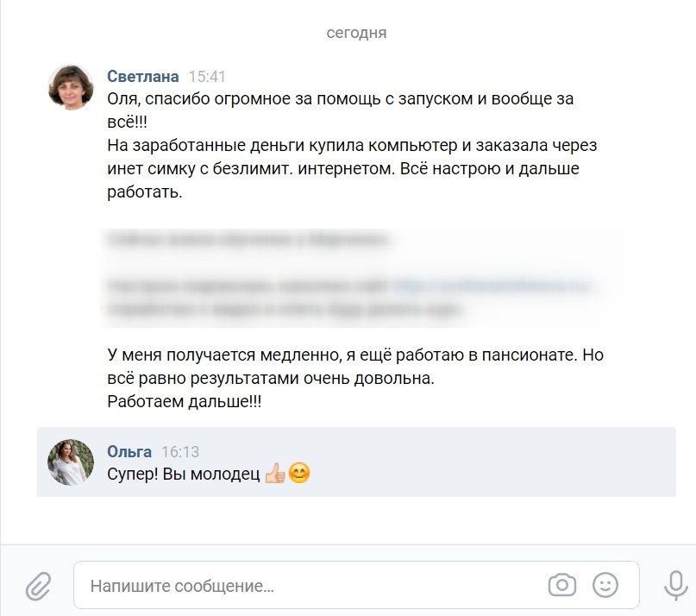Click the thumbs-up emoji in Ольга's reply
The image size is (696, 616).
[275, 474]
